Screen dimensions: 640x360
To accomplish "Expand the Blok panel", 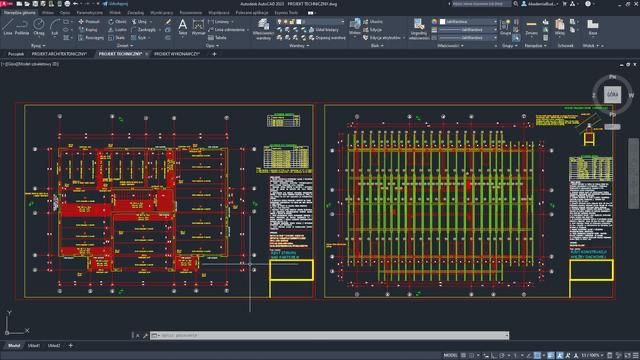I will [377, 46].
